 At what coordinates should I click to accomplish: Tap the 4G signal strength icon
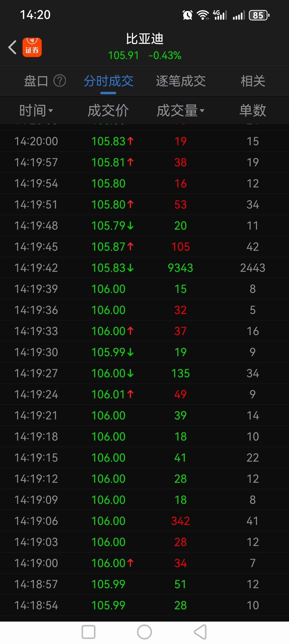220,15
